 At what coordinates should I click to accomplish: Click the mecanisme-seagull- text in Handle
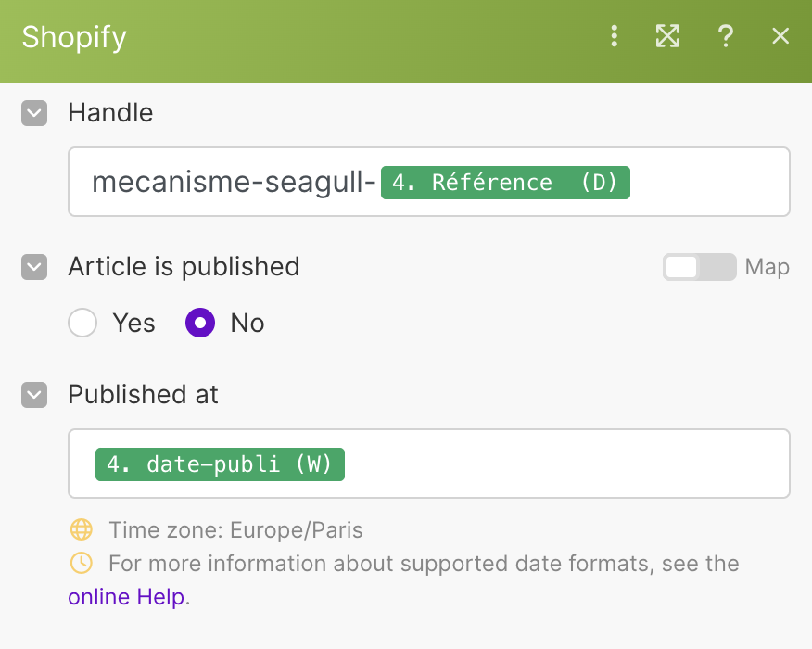(233, 183)
